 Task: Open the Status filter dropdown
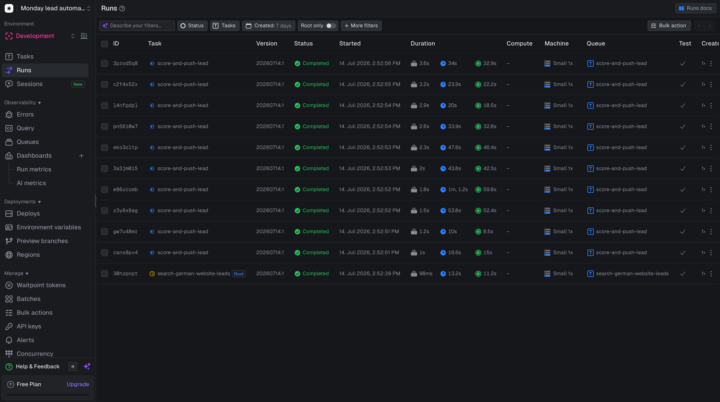[x=192, y=26]
